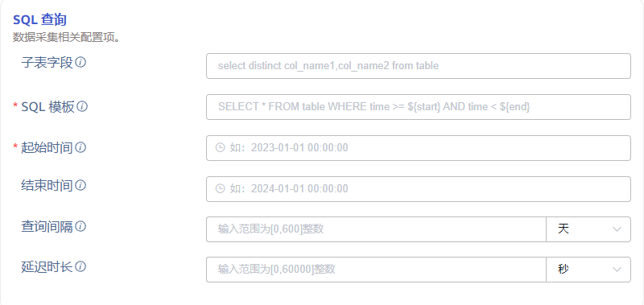Focus the SQL 模板 input field
This screenshot has width=644, height=305.
click(418, 107)
